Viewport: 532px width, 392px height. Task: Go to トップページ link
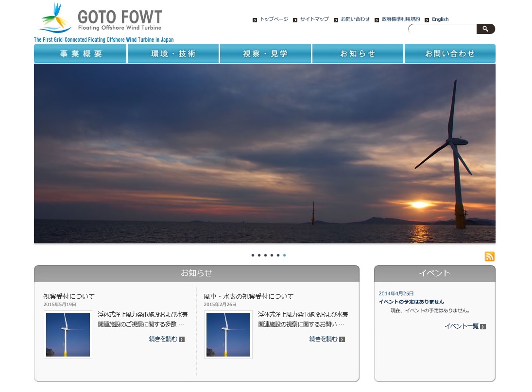click(x=274, y=19)
